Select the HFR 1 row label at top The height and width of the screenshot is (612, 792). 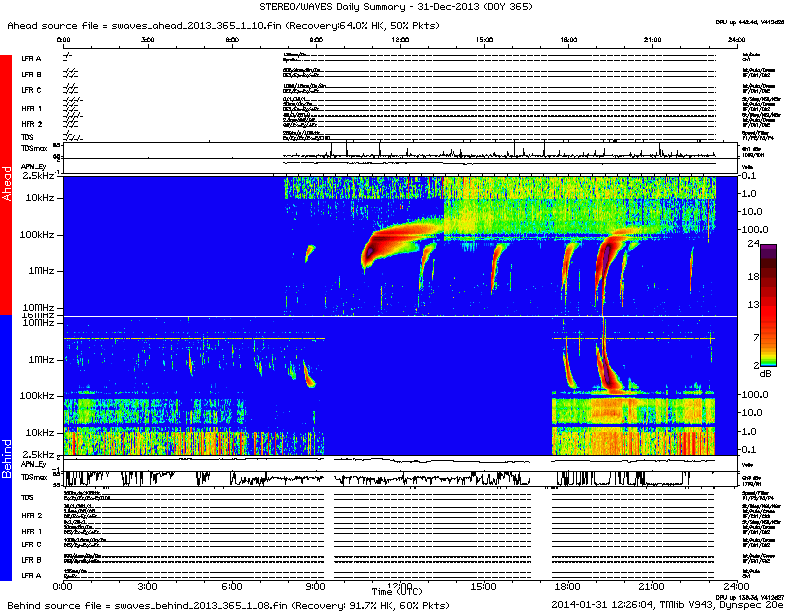[x=31, y=108]
